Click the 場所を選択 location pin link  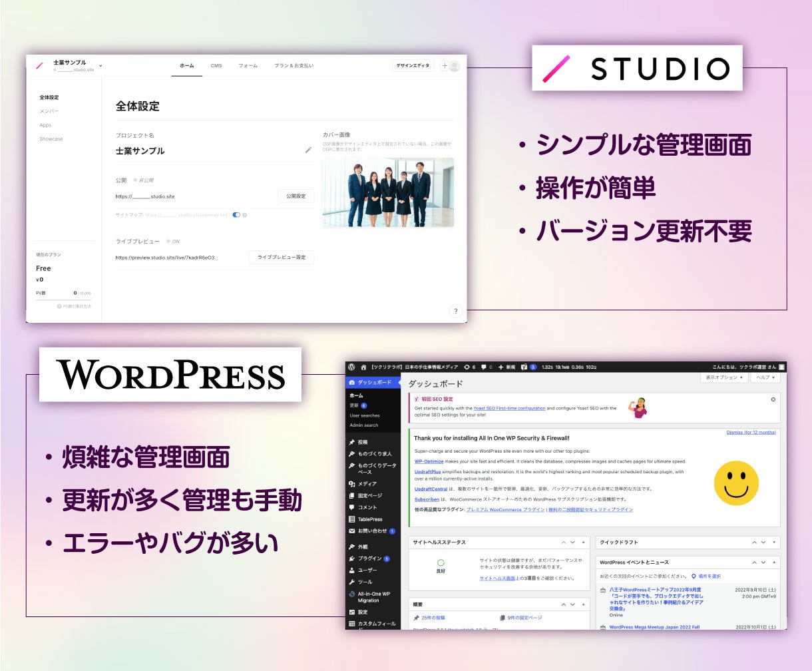coord(706,576)
